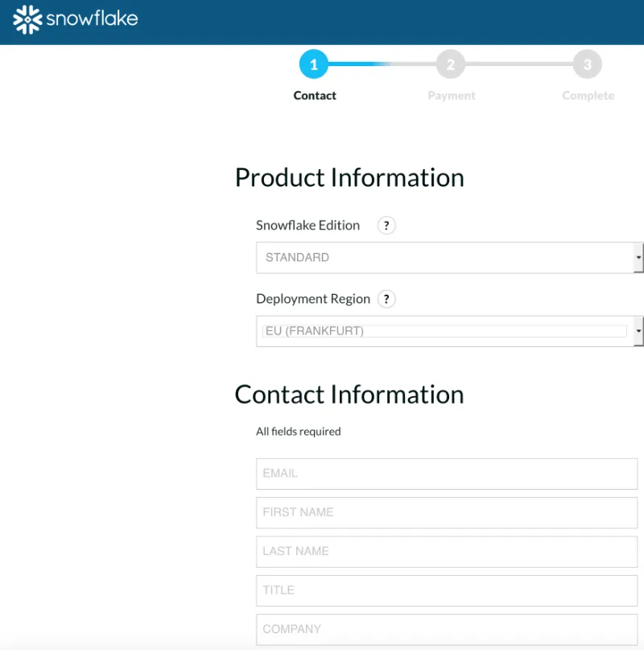Select the step 1 circle indicator

(x=314, y=64)
